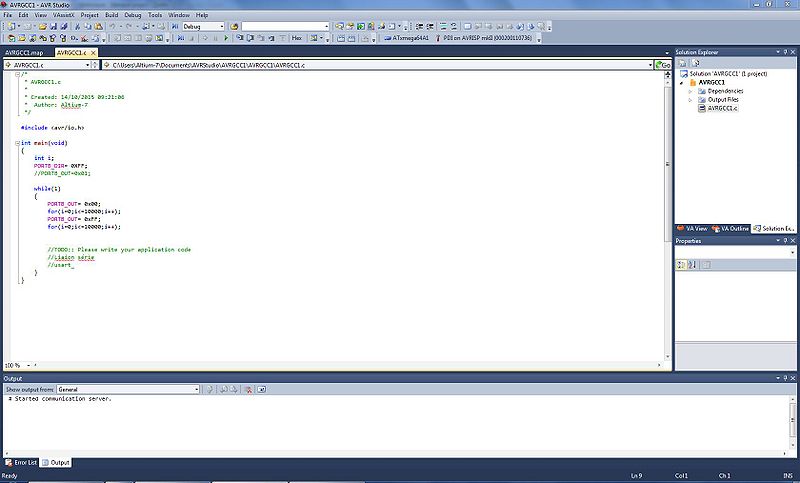Image resolution: width=800 pixels, height=483 pixels.
Task: Select AVRGCC1.c file in Solution Explorer
Action: coord(721,108)
